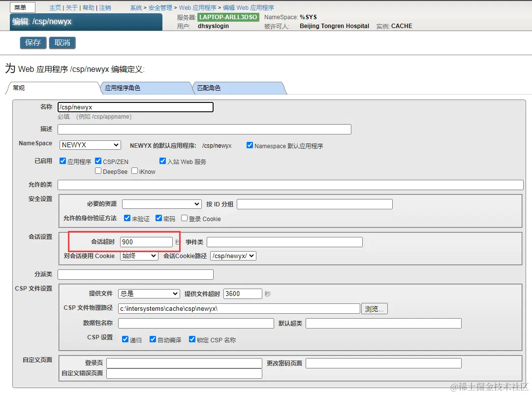Viewport: 532px width, 395px height.
Task: Click into the 数据包名称 field
Action: [196, 323]
